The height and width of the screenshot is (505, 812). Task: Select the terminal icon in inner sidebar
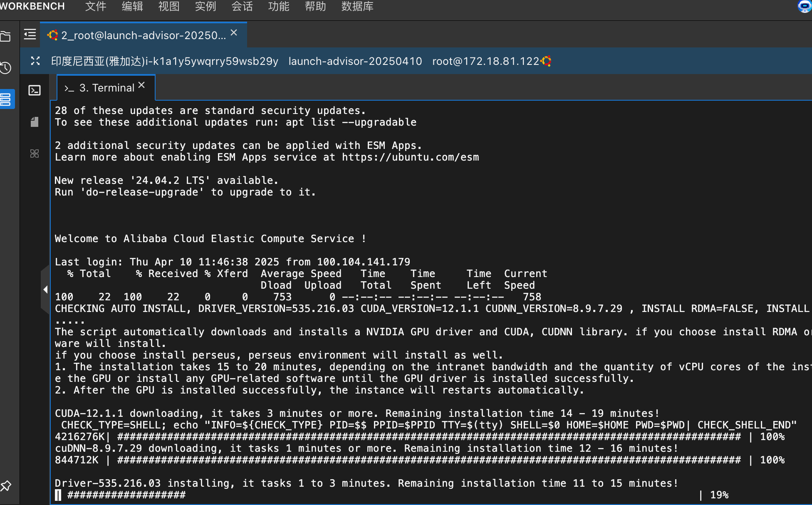click(x=35, y=90)
